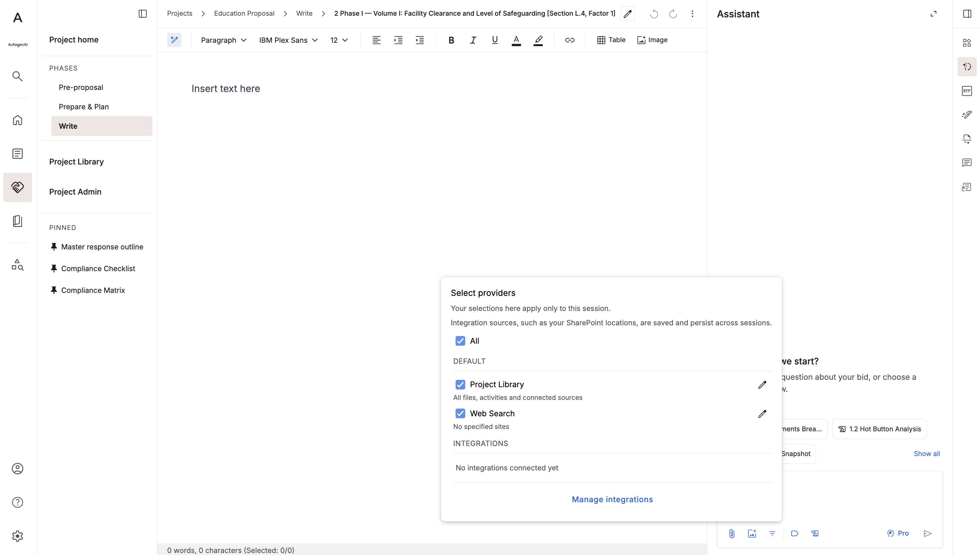Click Show all prompts link
This screenshot has height=555, width=980.
(927, 454)
